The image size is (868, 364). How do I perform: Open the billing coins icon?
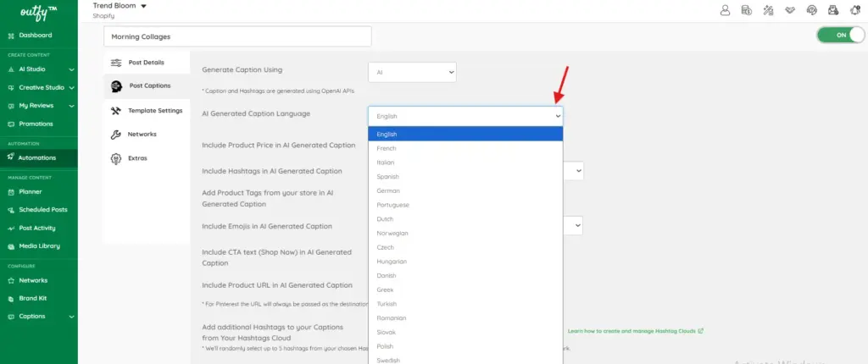pos(746,10)
